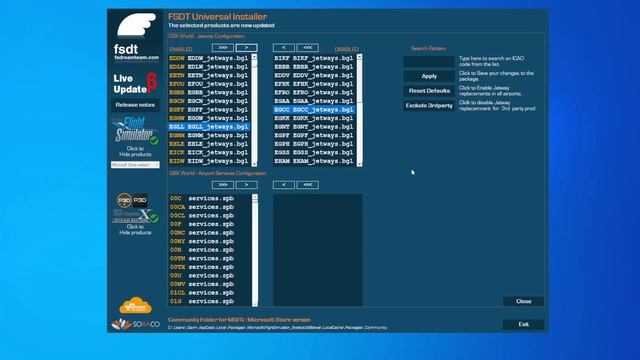Select the 00F services.spb entry
Screen dimensions: 640x360
tap(210, 224)
